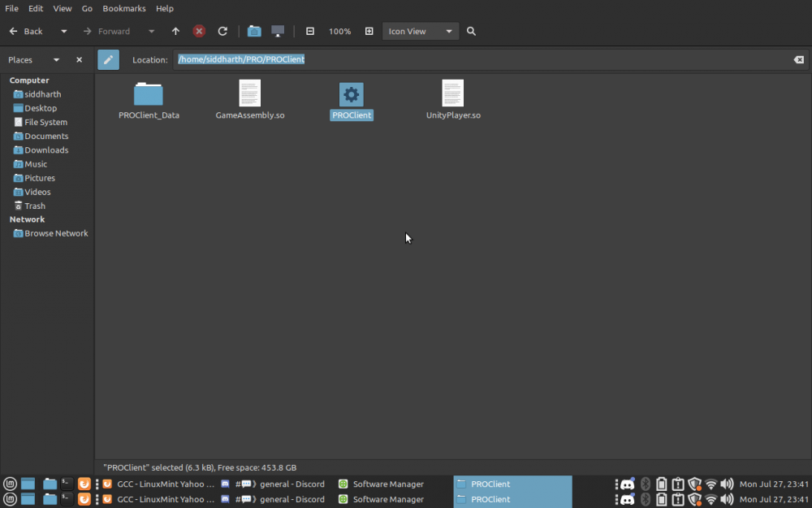Collapse the Computer section in sidebar
Screen dimensions: 812x508
[29, 80]
